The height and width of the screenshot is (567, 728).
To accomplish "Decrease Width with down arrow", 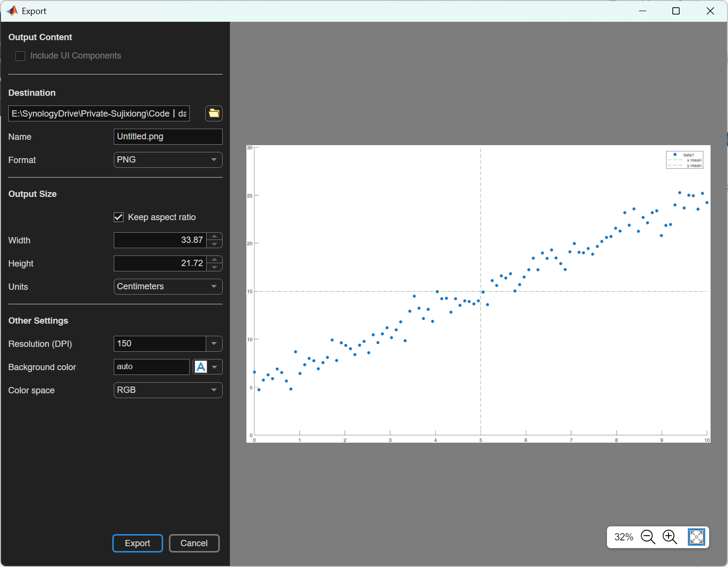I will (x=214, y=244).
